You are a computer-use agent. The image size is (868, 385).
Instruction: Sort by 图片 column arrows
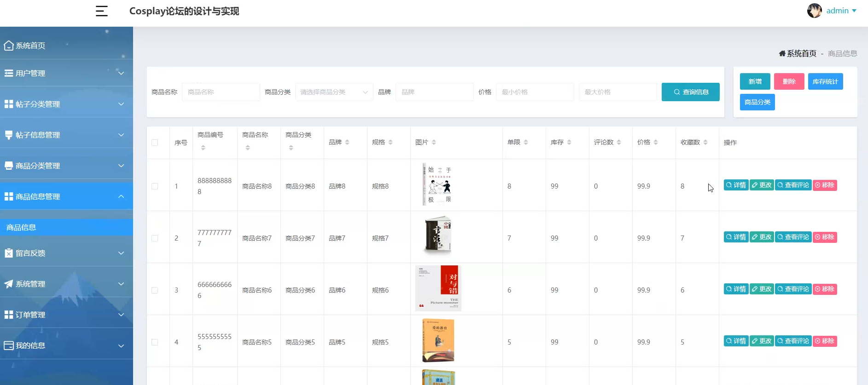[434, 143]
